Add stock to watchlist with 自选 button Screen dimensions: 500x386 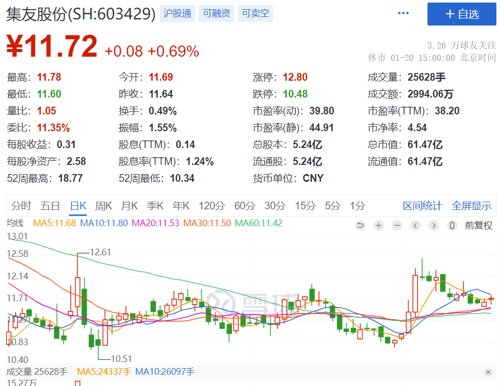462,14
